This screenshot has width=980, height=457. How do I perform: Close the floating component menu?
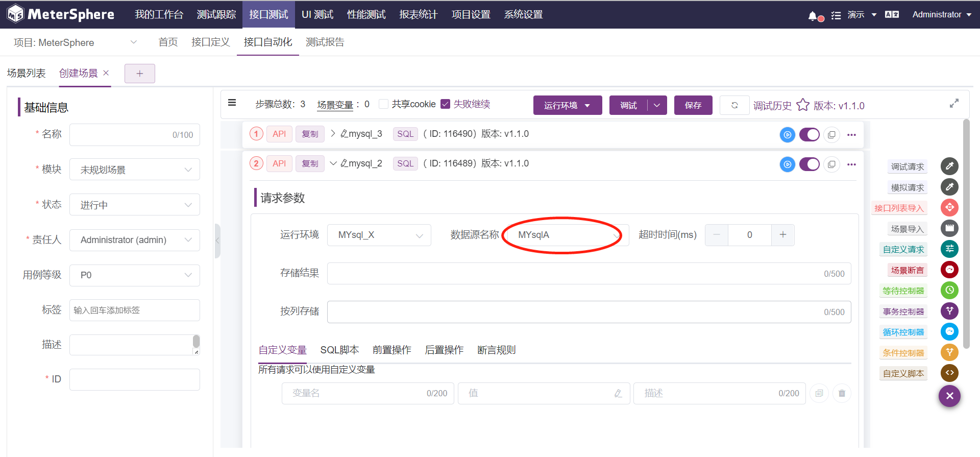point(949,396)
